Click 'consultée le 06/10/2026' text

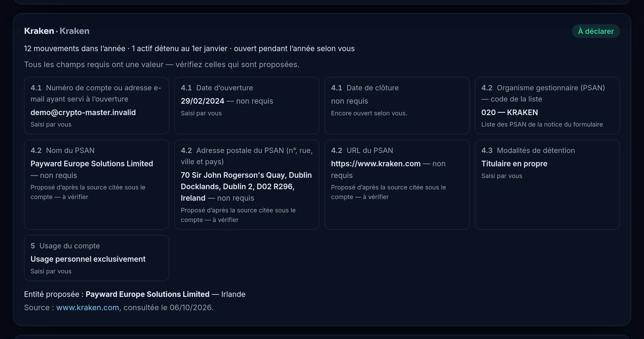(x=168, y=308)
